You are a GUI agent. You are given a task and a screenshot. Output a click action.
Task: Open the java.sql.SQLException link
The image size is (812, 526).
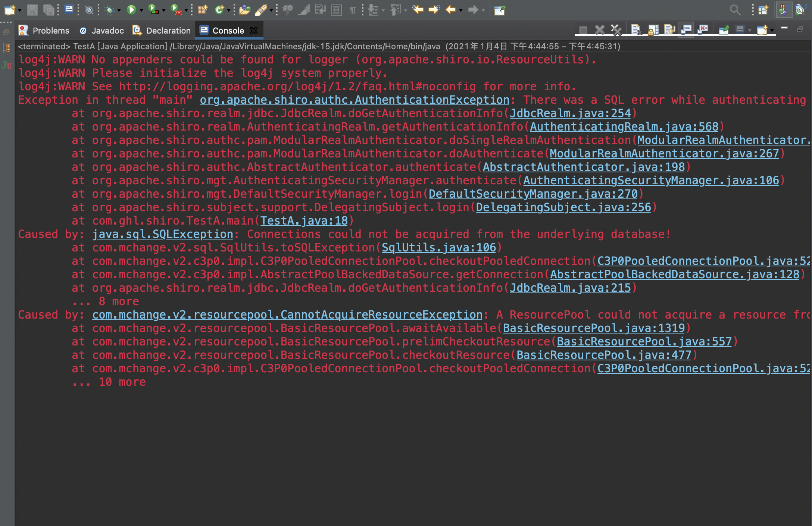pos(163,234)
